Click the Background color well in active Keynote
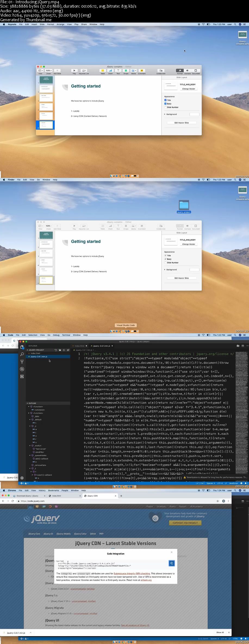This screenshot has width=249, height=644. tap(194, 114)
